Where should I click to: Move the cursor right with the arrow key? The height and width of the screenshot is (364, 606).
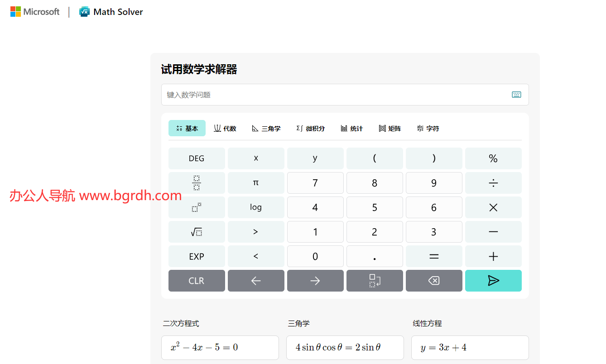tap(315, 281)
